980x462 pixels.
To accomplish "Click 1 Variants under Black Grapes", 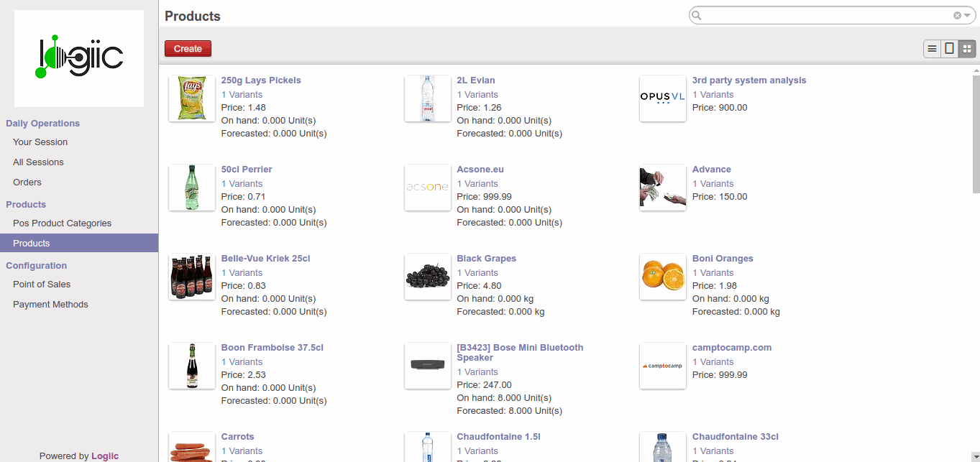I will [477, 273].
